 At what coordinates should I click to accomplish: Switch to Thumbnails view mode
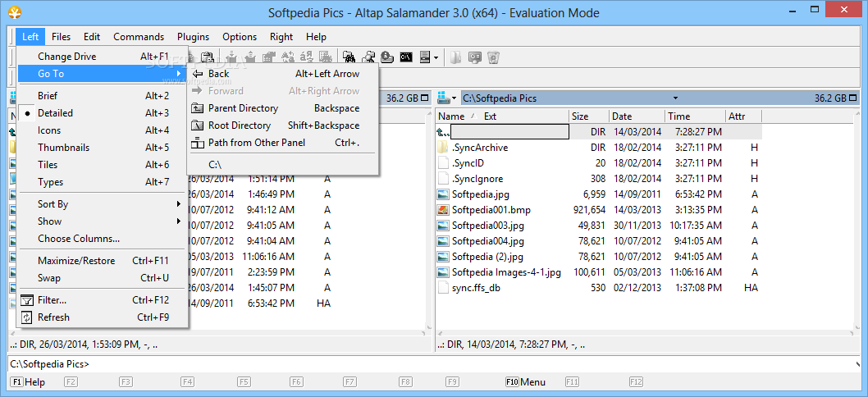click(x=103, y=148)
